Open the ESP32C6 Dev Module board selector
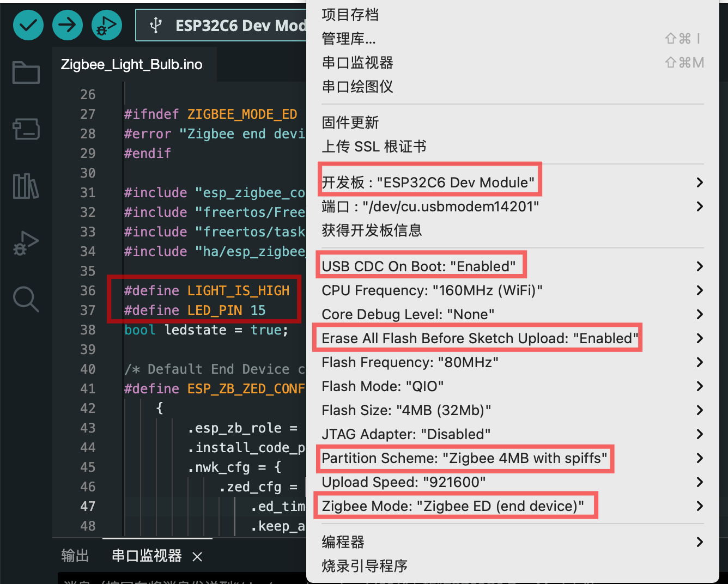This screenshot has height=584, width=728. (x=221, y=25)
